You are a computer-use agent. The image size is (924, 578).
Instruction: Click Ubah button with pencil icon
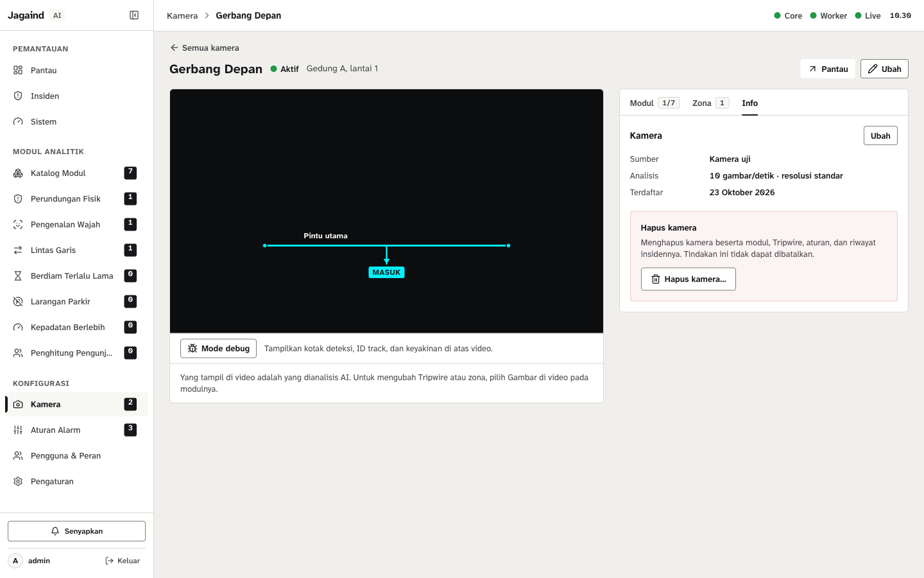click(884, 69)
